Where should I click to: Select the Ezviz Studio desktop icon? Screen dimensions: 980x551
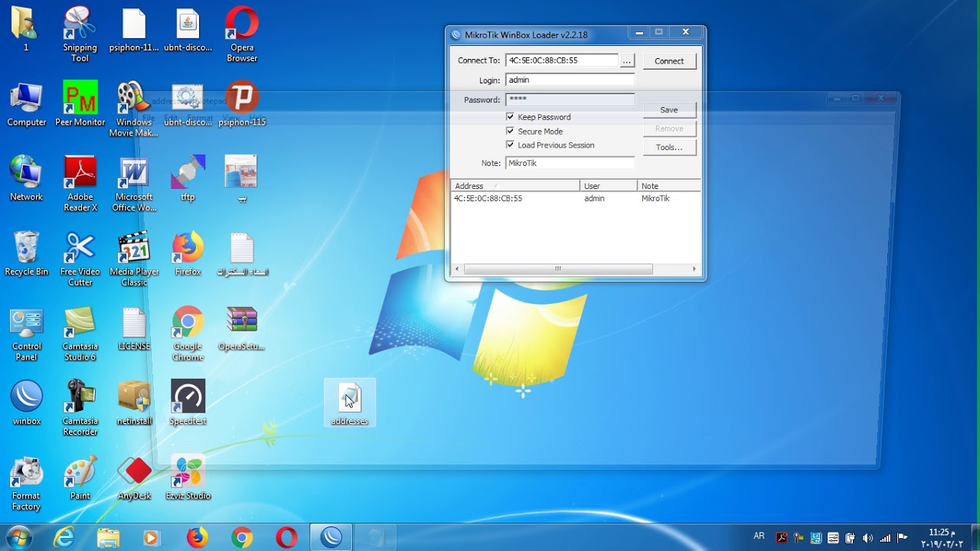point(188,478)
